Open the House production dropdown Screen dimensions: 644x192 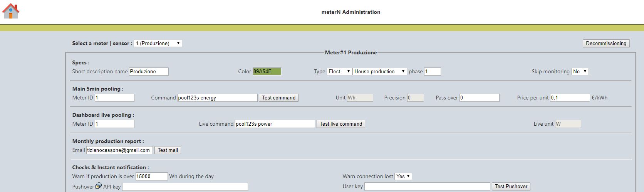(380, 71)
